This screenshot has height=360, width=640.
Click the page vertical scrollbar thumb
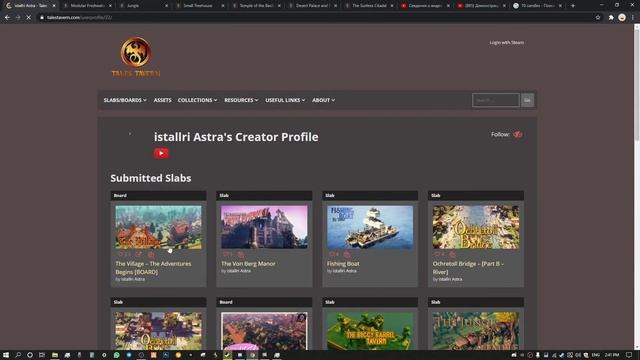pos(637,84)
